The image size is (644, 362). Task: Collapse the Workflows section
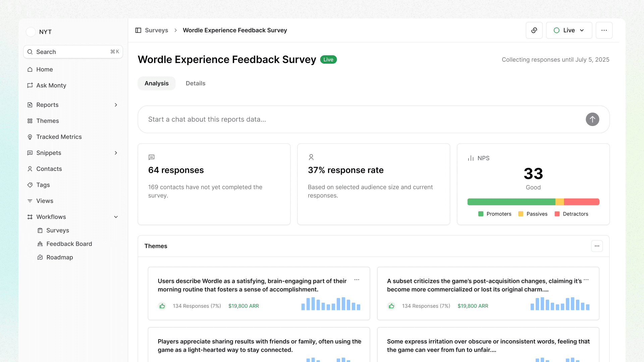click(116, 217)
